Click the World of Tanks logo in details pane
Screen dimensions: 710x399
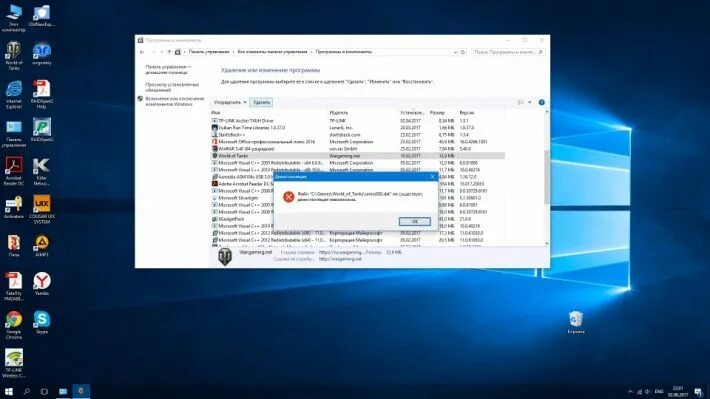(x=225, y=256)
